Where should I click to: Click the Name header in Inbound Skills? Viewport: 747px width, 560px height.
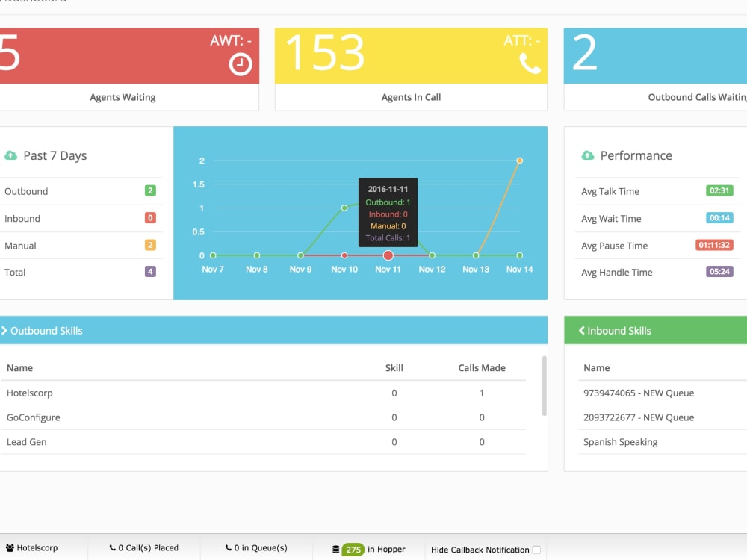(596, 367)
